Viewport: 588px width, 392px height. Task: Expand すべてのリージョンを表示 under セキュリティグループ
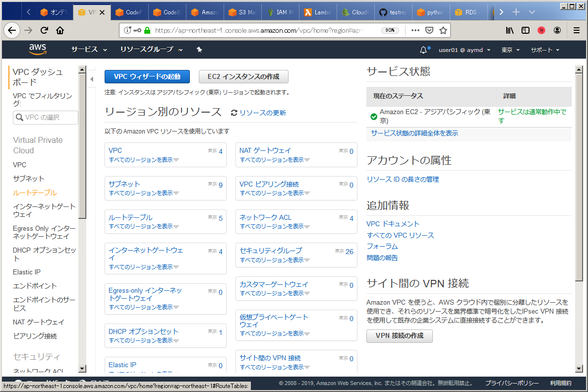click(275, 260)
